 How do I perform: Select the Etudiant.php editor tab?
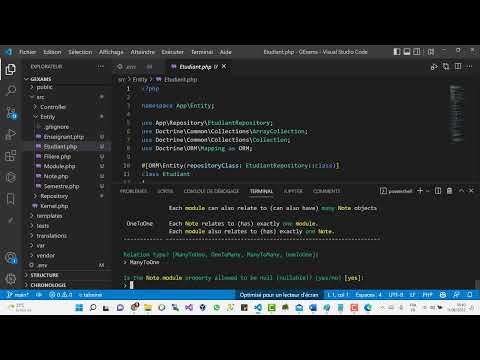[x=195, y=67]
